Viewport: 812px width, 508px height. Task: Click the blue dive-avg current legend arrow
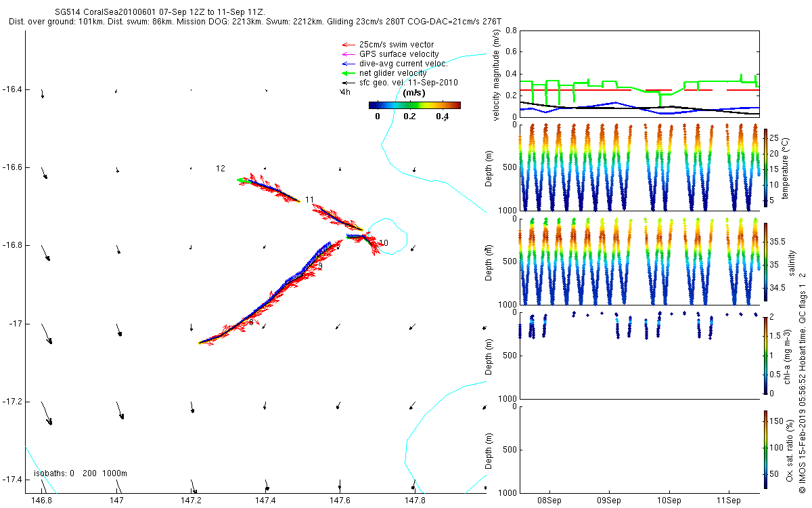point(348,64)
